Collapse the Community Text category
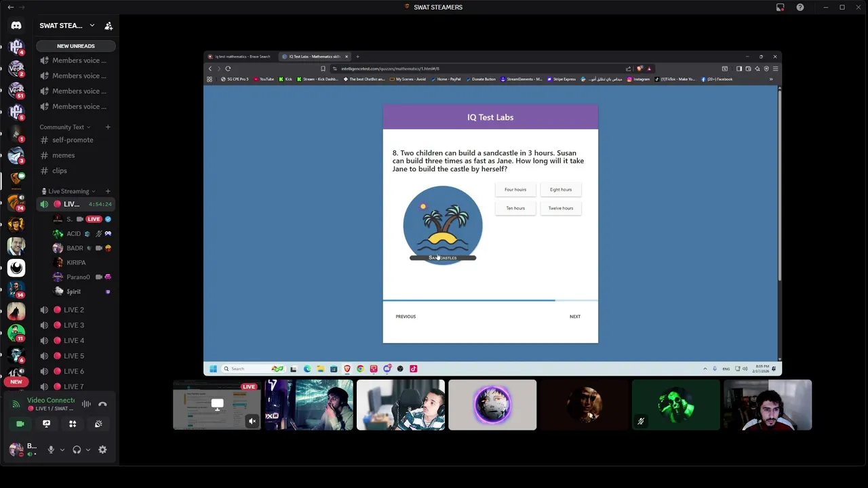The image size is (868, 488). pos(64,127)
